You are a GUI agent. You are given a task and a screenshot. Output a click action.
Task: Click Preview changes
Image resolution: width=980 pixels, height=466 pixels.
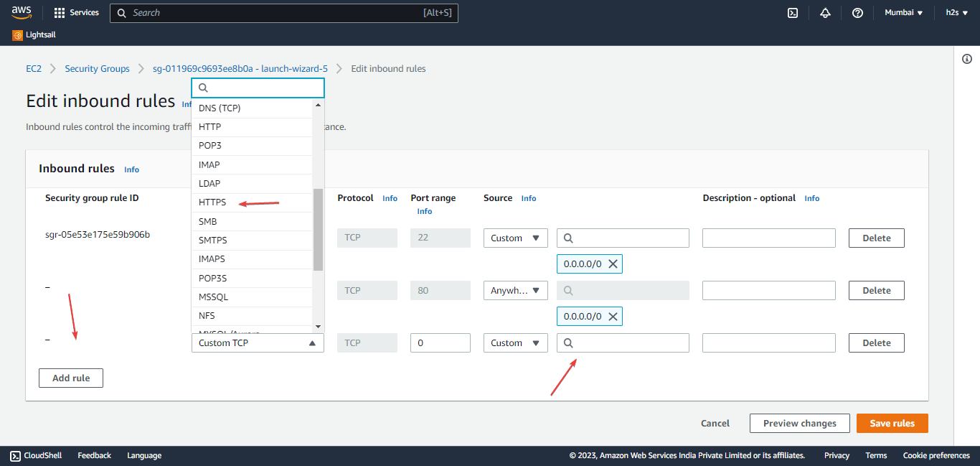800,424
